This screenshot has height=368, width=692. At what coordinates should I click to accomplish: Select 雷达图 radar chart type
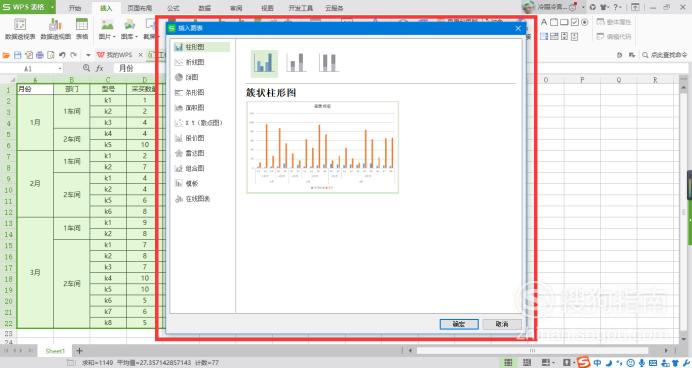point(190,153)
